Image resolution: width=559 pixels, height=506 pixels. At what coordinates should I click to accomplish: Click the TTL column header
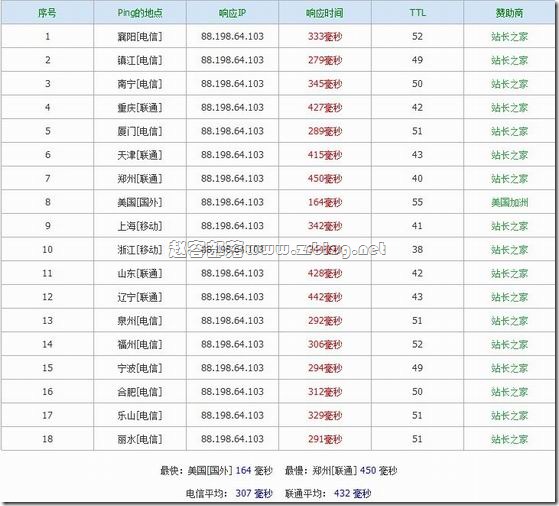[417, 13]
